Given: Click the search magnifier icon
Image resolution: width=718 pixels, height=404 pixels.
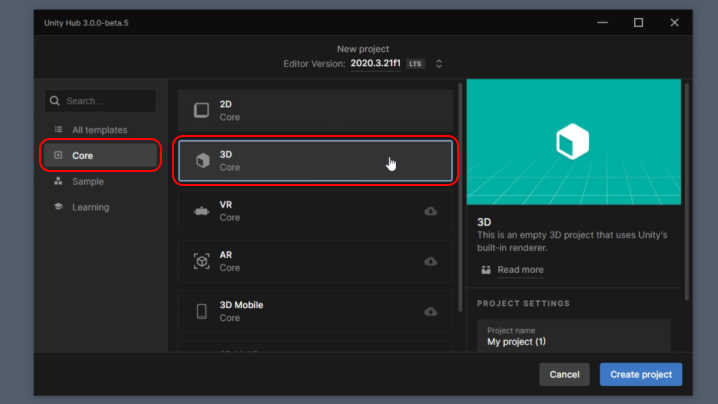Looking at the screenshot, I should [x=54, y=101].
